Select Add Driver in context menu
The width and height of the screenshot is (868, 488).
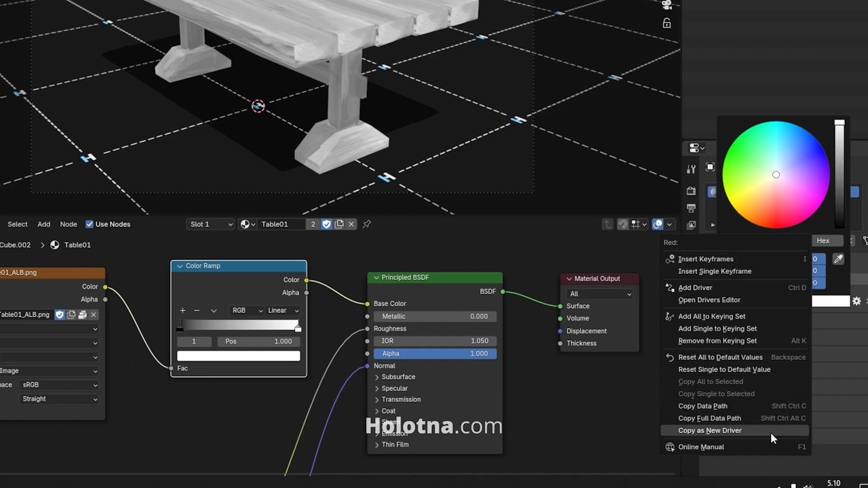click(x=734, y=287)
